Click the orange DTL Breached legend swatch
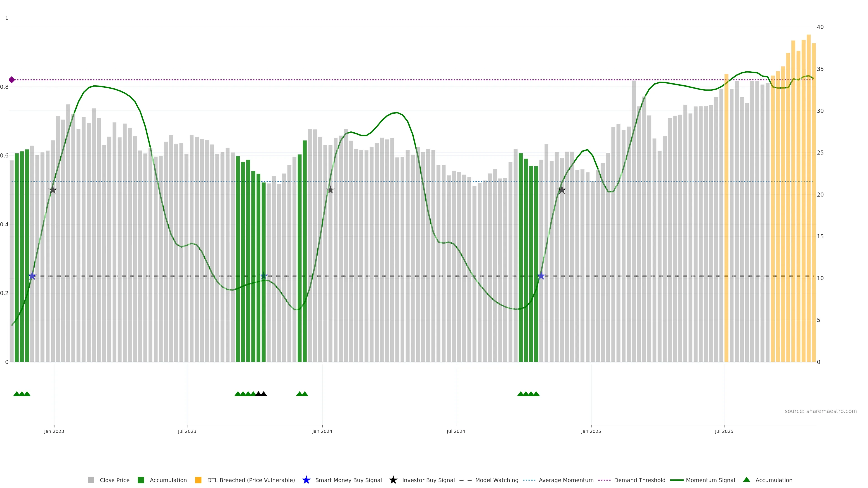The width and height of the screenshot is (868, 488). pos(198,480)
